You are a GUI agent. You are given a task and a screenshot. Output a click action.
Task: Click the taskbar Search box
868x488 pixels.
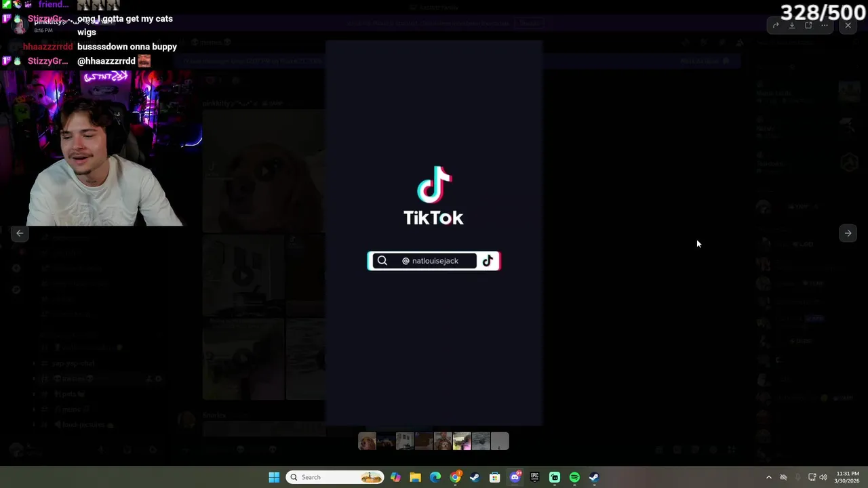(x=335, y=477)
